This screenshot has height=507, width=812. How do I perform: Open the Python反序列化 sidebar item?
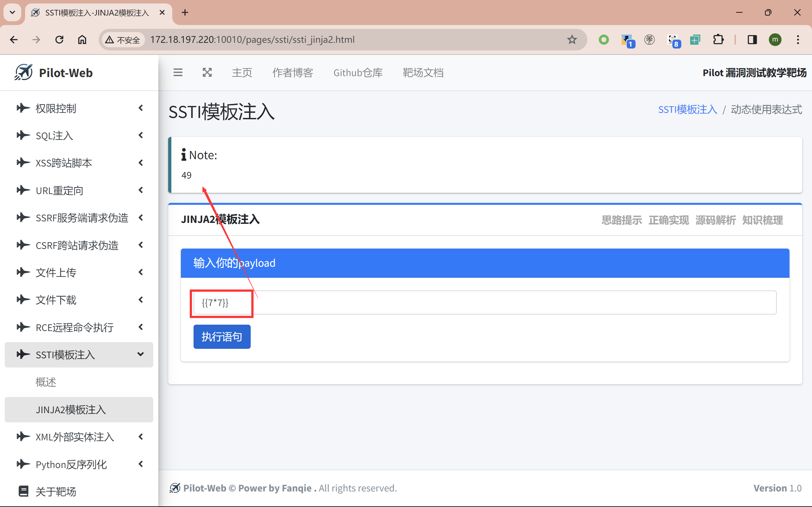click(x=79, y=465)
